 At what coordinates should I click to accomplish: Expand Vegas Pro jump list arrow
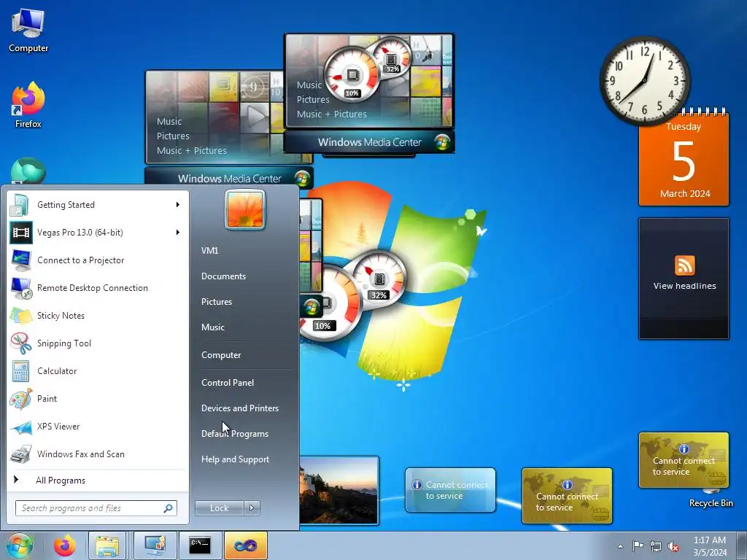178,233
